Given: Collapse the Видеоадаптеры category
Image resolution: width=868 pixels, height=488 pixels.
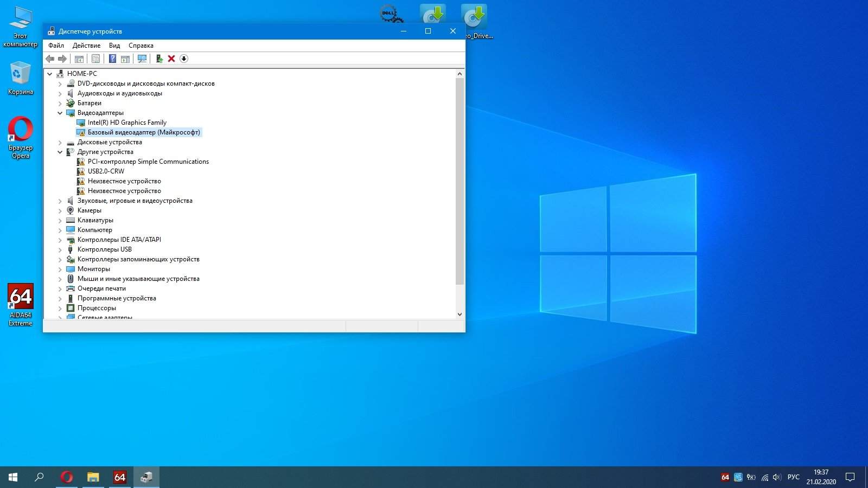Looking at the screenshot, I should pos(60,113).
